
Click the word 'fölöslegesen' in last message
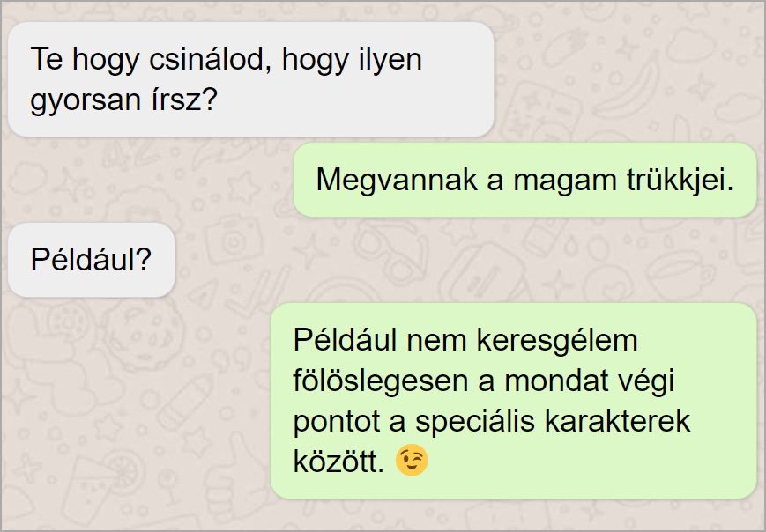click(381, 381)
